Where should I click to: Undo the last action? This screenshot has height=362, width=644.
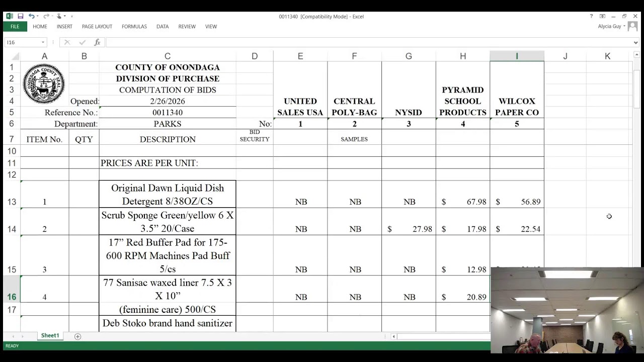tap(31, 16)
